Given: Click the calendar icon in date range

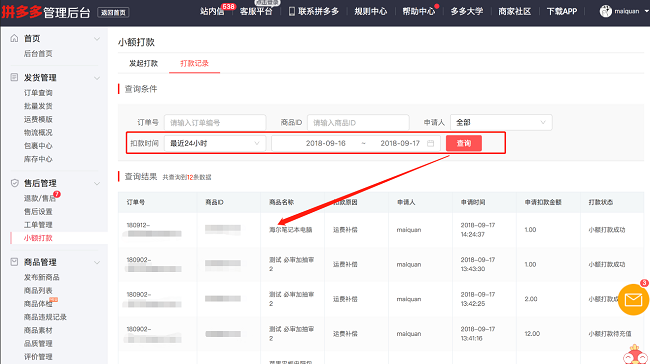Looking at the screenshot, I should coord(430,143).
